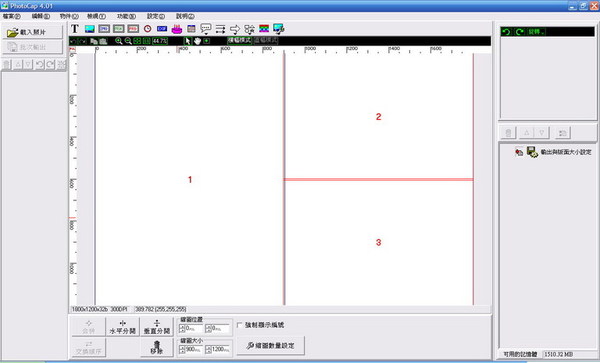Open the 功能 menu

[126, 16]
